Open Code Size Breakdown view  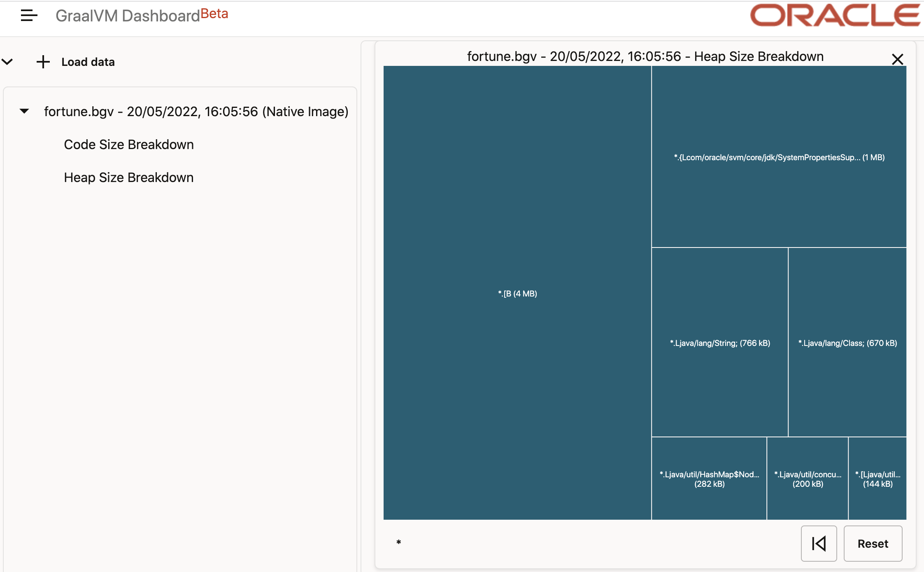point(129,145)
